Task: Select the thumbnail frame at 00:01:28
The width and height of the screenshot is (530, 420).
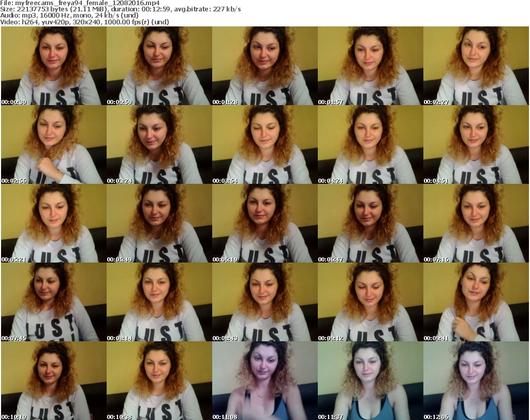Action: click(x=264, y=66)
